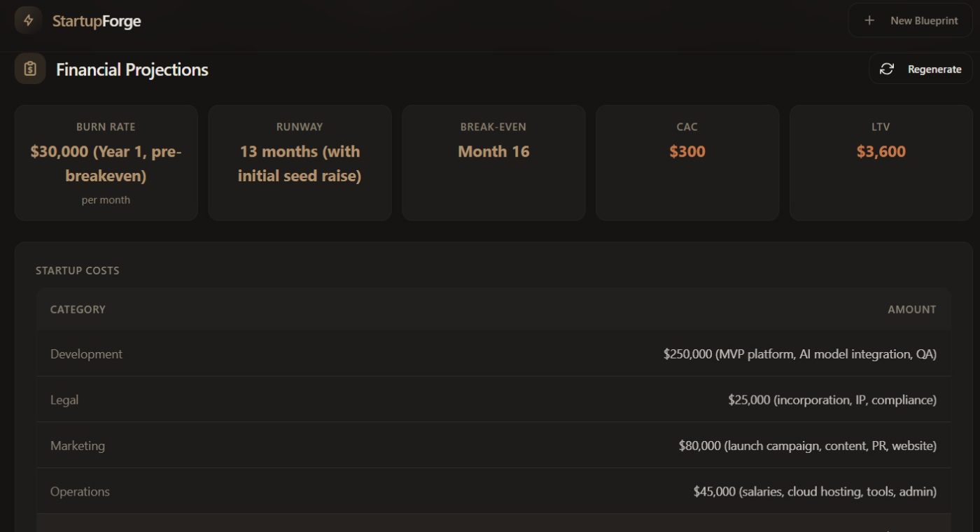Screen dimensions: 980x532
Task: Click the Financial Projections clipboard icon
Action: pos(30,69)
